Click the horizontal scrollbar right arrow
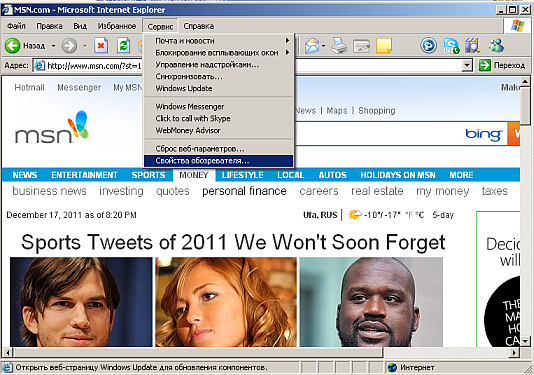Image resolution: width=534 pixels, height=375 pixels. (514, 352)
